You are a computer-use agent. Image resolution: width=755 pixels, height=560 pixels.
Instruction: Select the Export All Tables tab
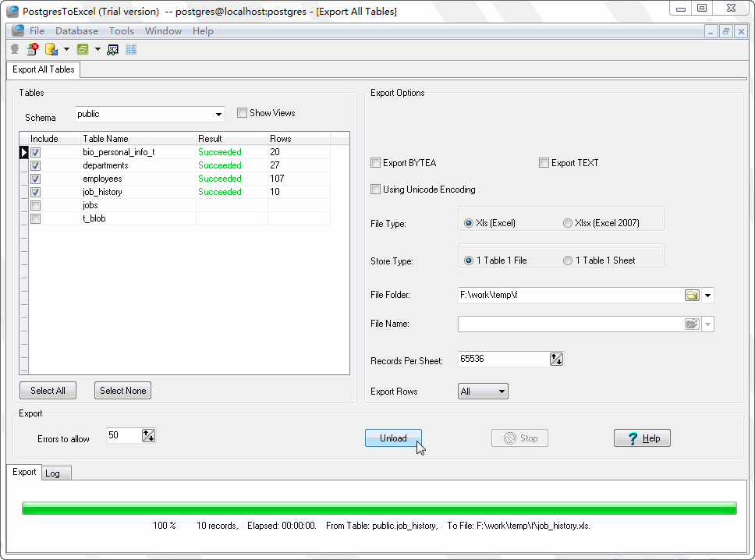click(44, 69)
